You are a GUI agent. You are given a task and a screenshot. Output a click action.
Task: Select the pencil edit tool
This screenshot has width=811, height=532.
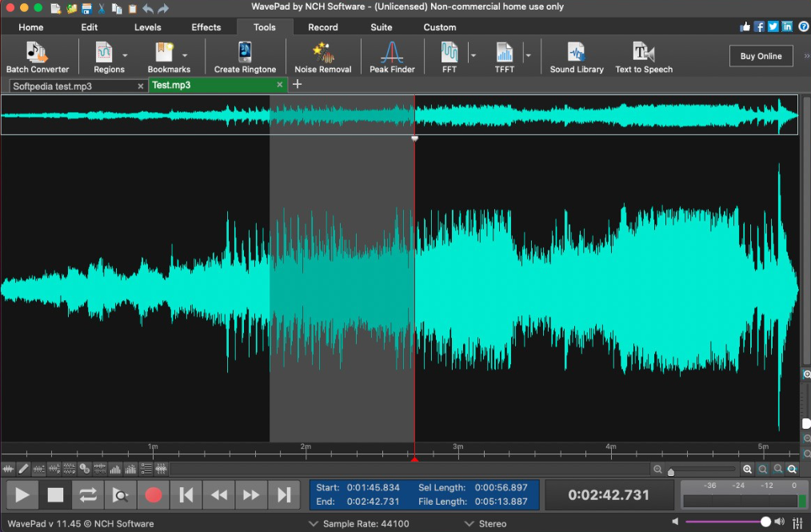tap(23, 470)
